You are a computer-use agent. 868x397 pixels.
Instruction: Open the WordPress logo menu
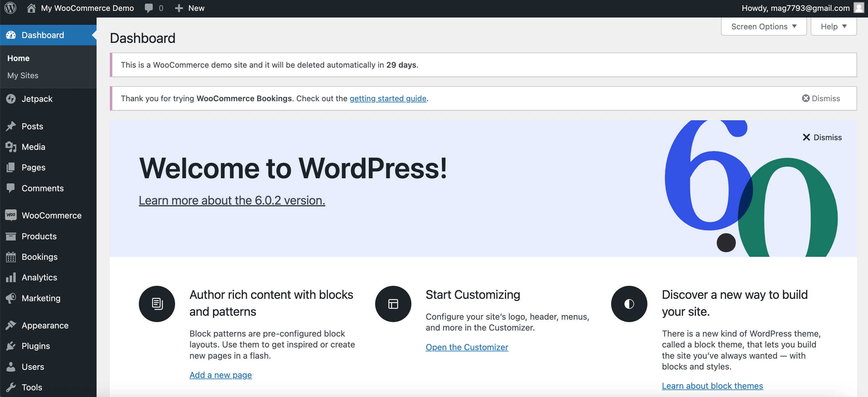11,8
